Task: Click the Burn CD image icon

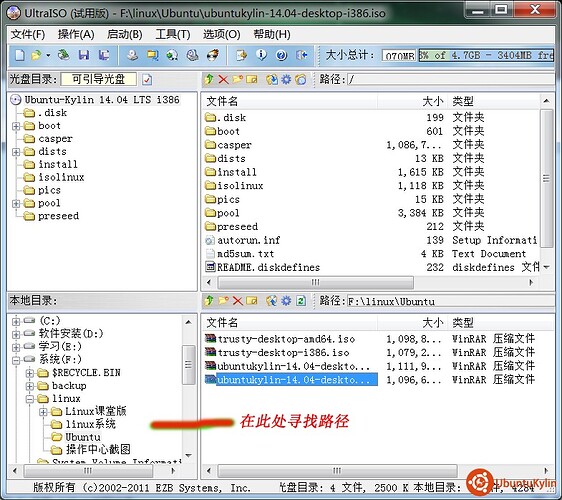Action: coord(213,55)
